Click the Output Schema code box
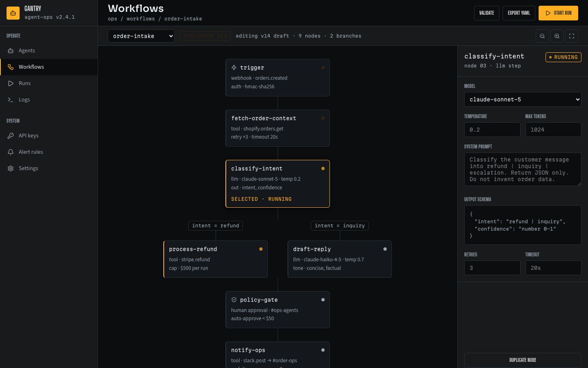 click(523, 225)
